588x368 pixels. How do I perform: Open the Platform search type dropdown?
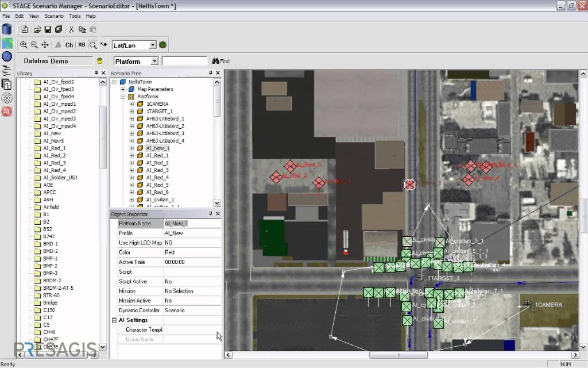154,61
